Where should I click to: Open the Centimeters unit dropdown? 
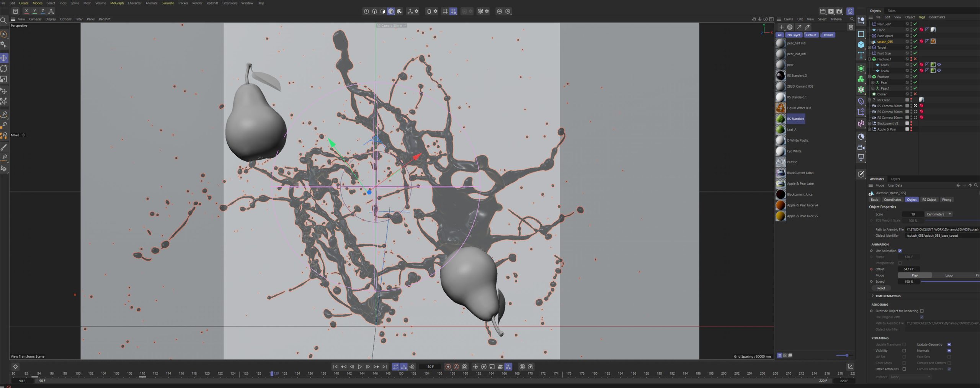pyautogui.click(x=939, y=214)
